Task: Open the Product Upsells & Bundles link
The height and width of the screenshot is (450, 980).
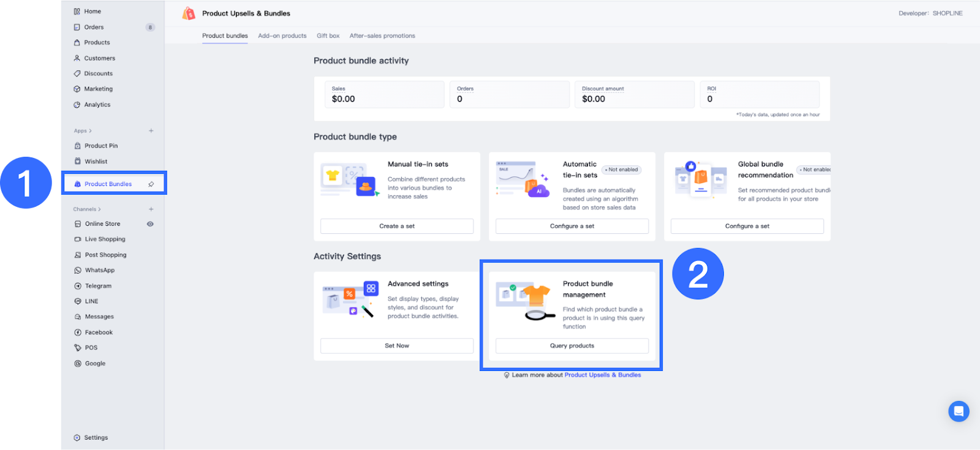Action: pyautogui.click(x=603, y=375)
